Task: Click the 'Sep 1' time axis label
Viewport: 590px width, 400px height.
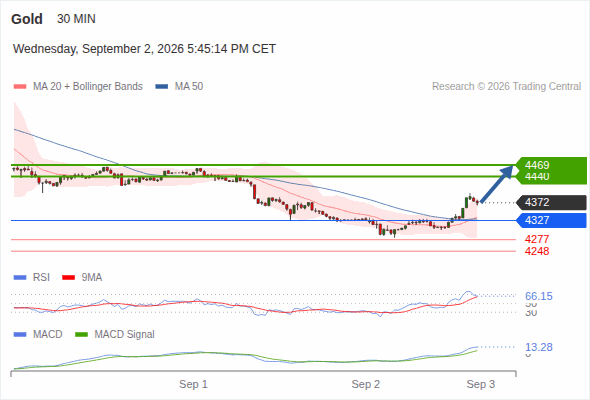Action: coord(193,384)
